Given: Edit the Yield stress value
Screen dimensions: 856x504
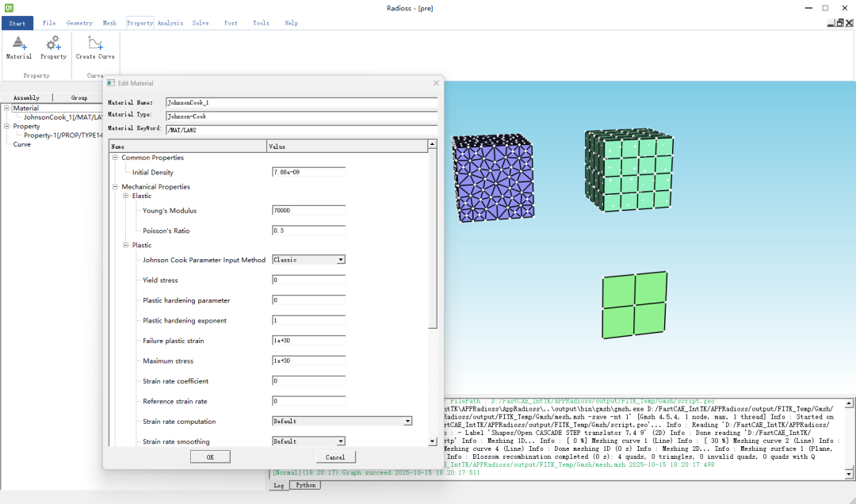Looking at the screenshot, I should coord(308,280).
